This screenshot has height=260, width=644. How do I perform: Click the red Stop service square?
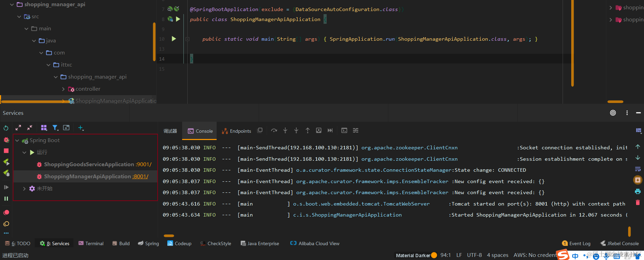6,151
